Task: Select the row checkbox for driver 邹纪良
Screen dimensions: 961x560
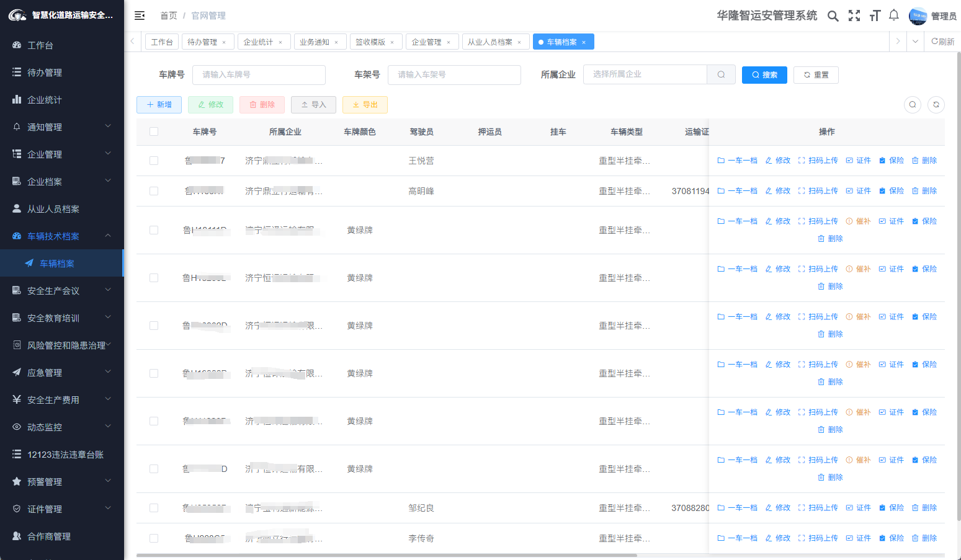Action: pyautogui.click(x=154, y=508)
